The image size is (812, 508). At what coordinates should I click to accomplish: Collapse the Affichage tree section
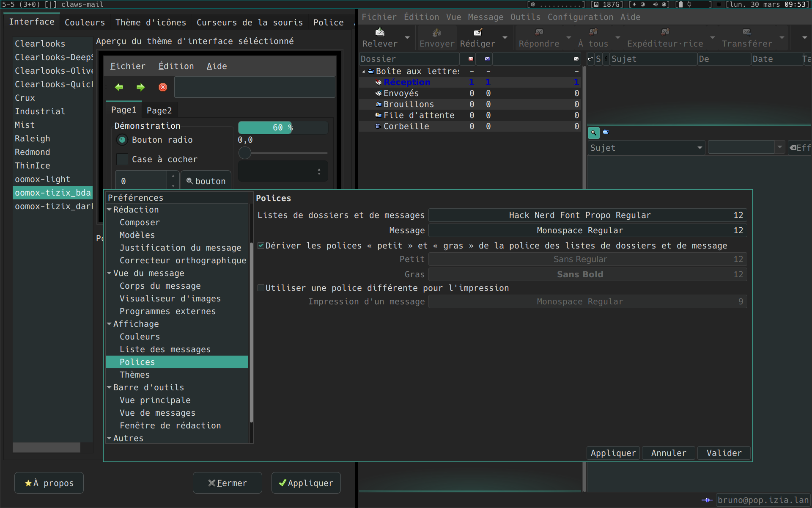pos(110,324)
